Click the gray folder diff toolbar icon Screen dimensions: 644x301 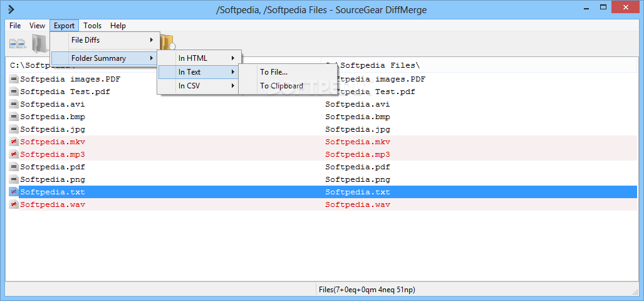pyautogui.click(x=39, y=43)
